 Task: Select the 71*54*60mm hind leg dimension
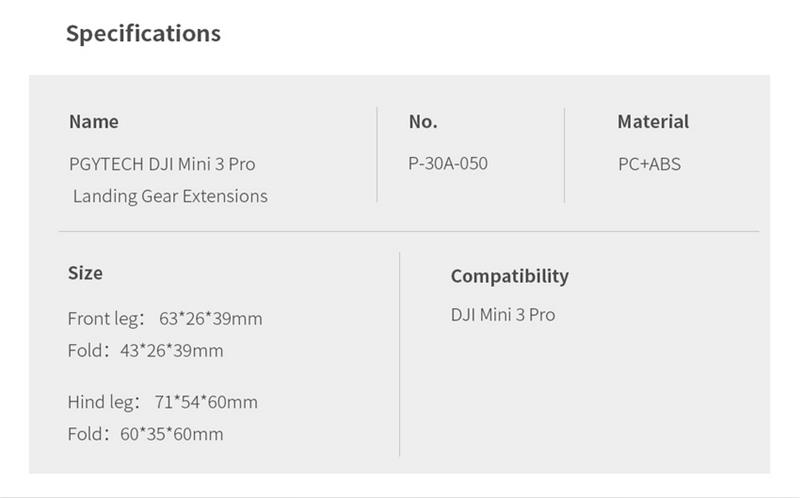(206, 402)
